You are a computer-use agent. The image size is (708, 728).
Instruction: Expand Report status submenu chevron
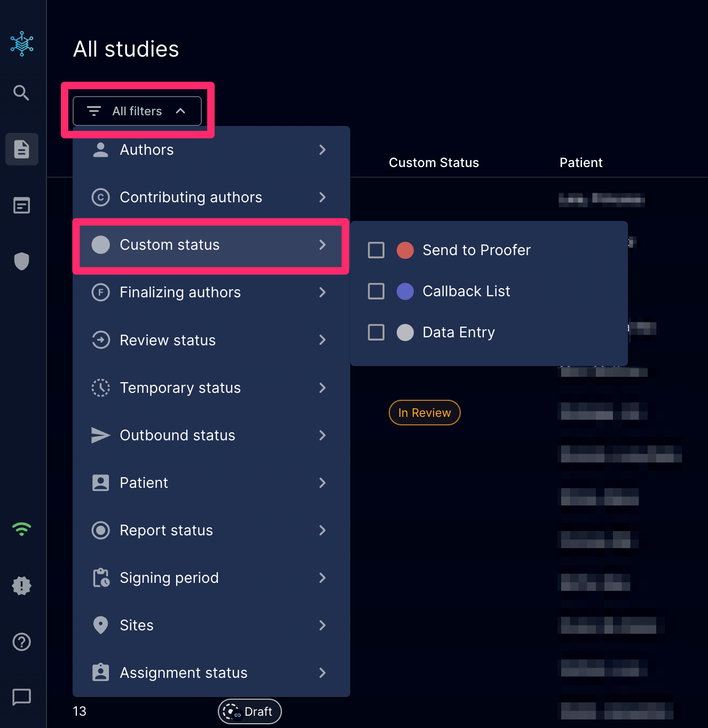coord(322,530)
